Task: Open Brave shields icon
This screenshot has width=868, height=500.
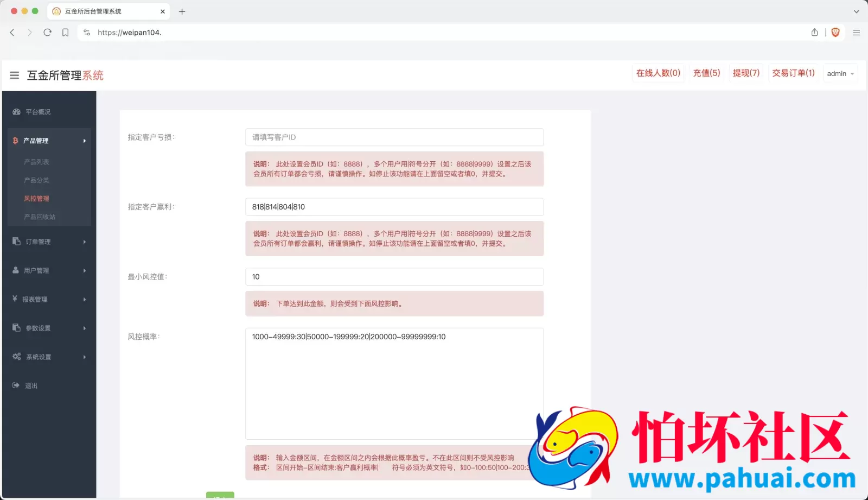Action: (835, 33)
